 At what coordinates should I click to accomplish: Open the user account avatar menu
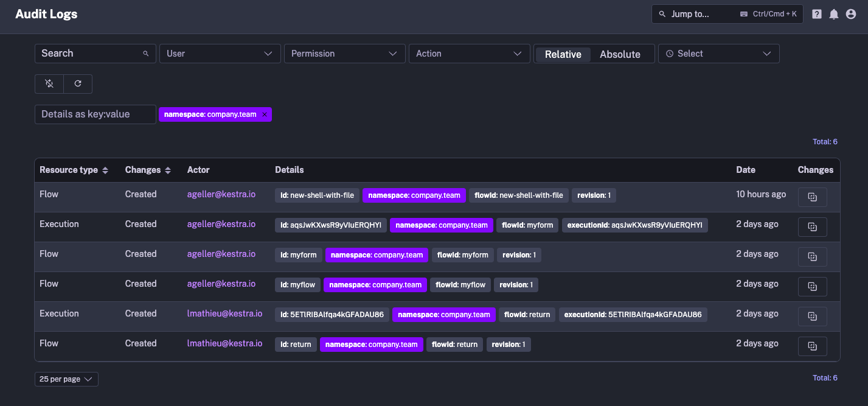pyautogui.click(x=850, y=13)
